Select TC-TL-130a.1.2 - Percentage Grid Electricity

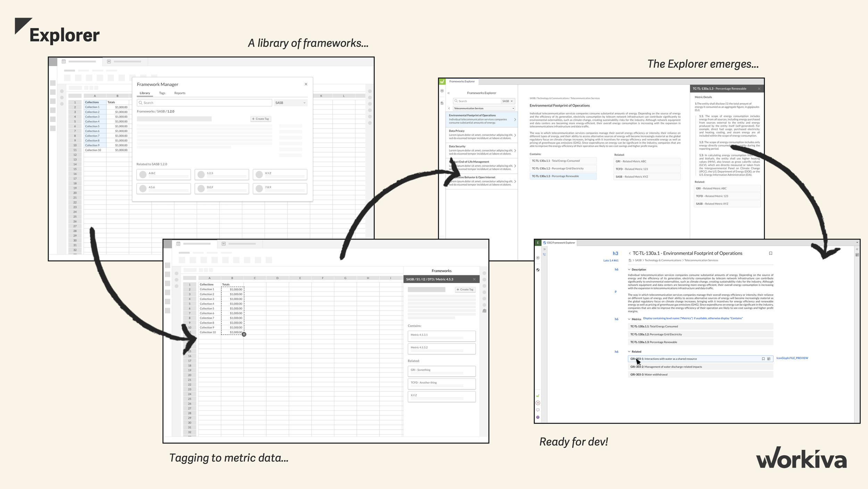563,169
